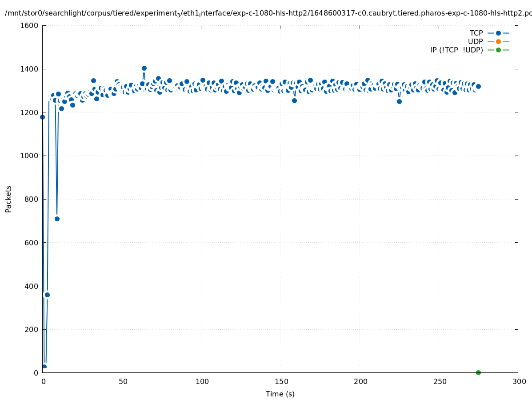
Task: Click the last TCP data point on the right
Action: click(x=478, y=86)
